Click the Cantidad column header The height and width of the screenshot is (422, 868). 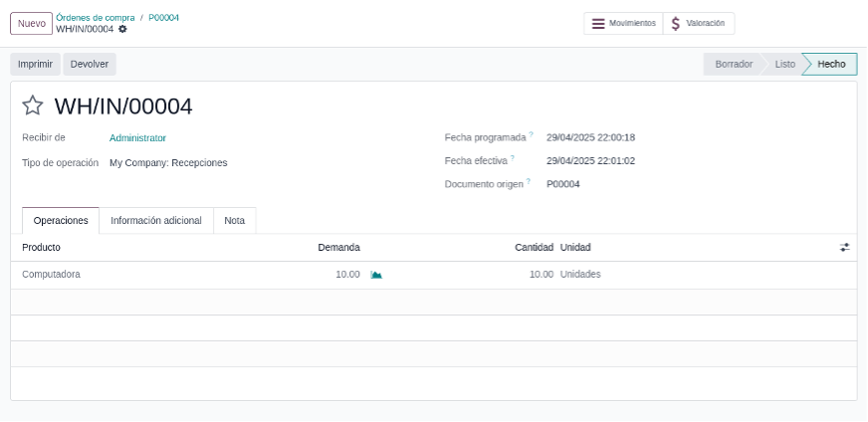coord(535,248)
